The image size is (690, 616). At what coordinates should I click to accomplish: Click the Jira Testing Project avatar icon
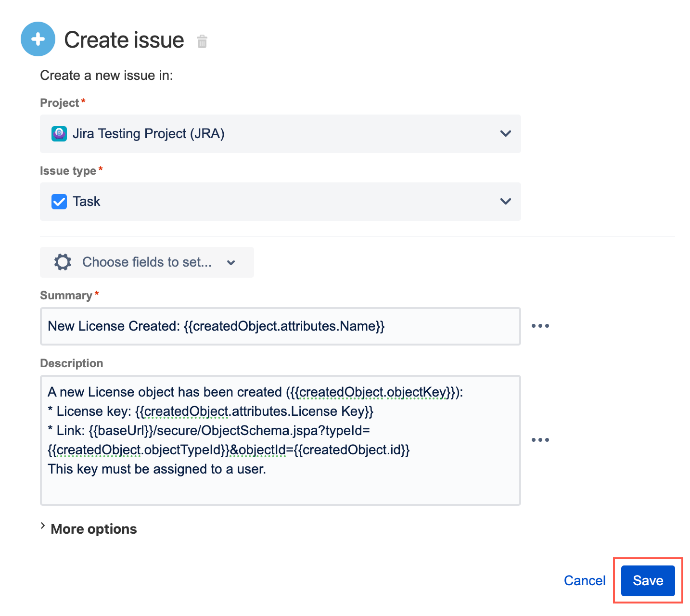59,133
